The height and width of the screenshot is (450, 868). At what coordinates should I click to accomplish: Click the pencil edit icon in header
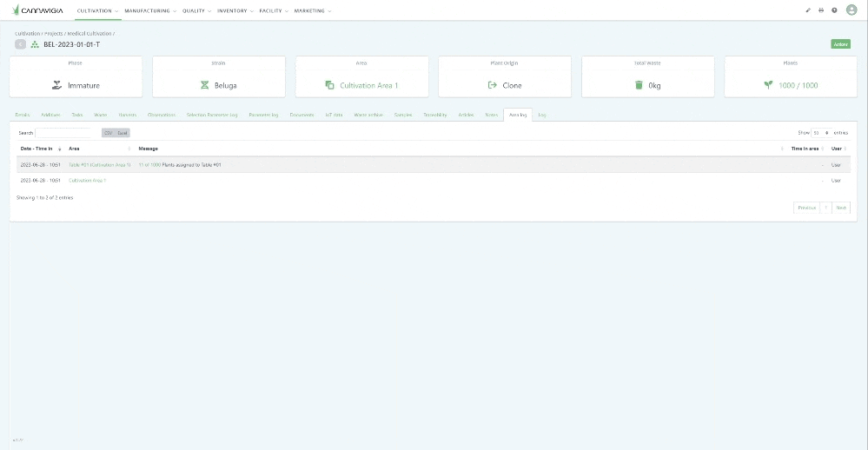(x=808, y=10)
